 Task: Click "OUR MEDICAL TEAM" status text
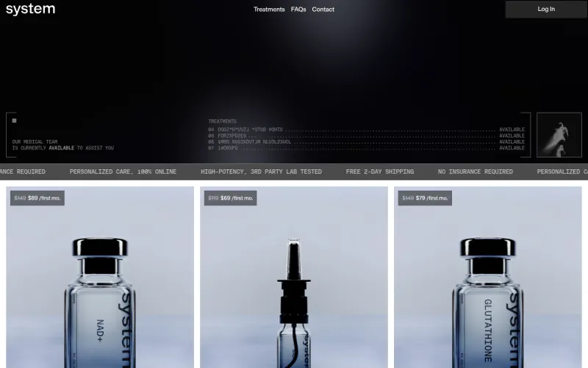[x=35, y=142]
